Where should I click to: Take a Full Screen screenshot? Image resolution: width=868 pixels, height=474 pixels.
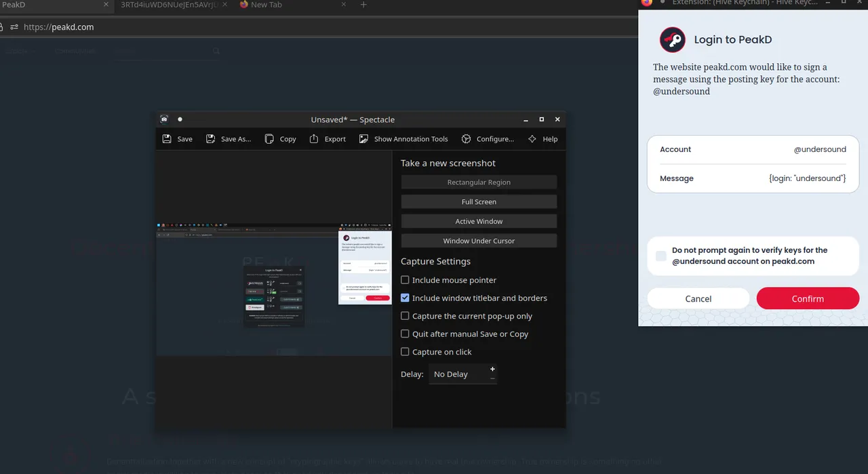tap(479, 202)
